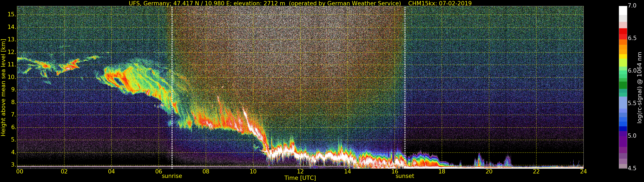
Task: Click the 'sunrise' label below the time axis
Action: (x=172, y=176)
